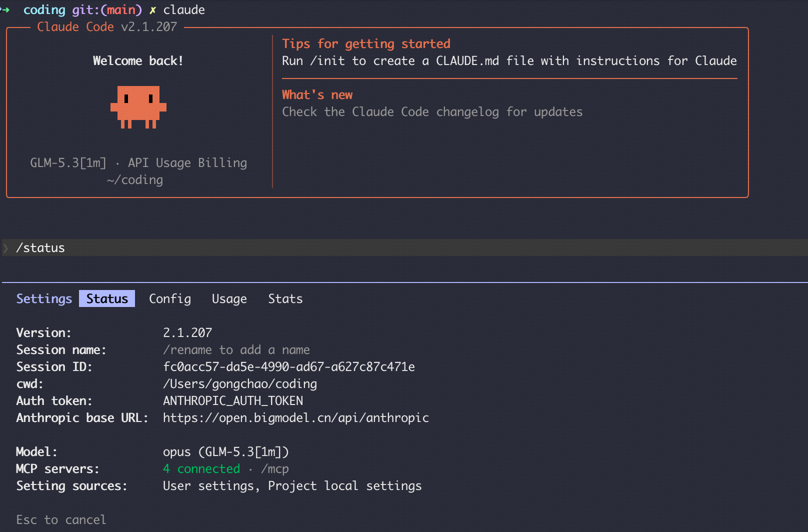The height and width of the screenshot is (532, 808).
Task: Click the 'MCP servers:' field label
Action: pyautogui.click(x=58, y=469)
